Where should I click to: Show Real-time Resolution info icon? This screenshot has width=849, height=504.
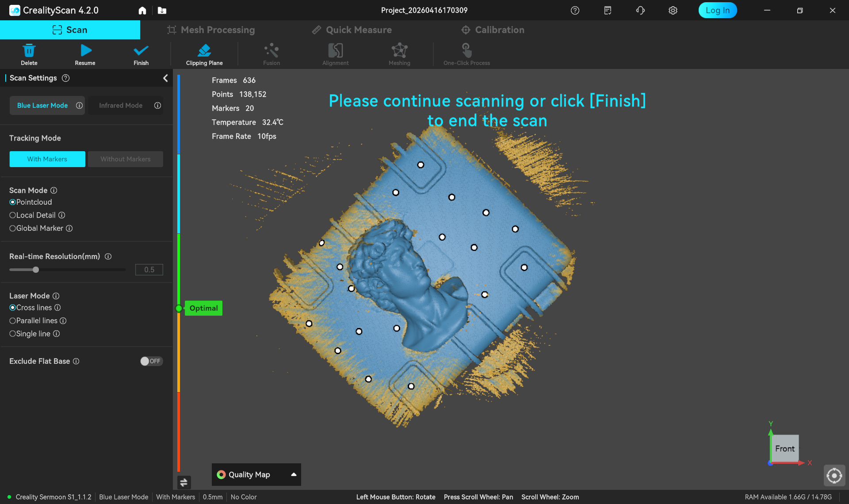[108, 256]
